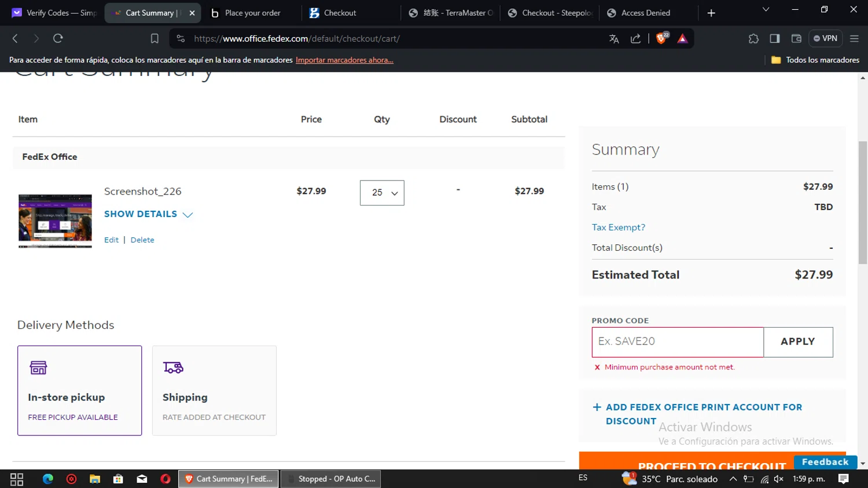Show hidden system tray icons chevron
The image size is (868, 488).
pyautogui.click(x=733, y=479)
